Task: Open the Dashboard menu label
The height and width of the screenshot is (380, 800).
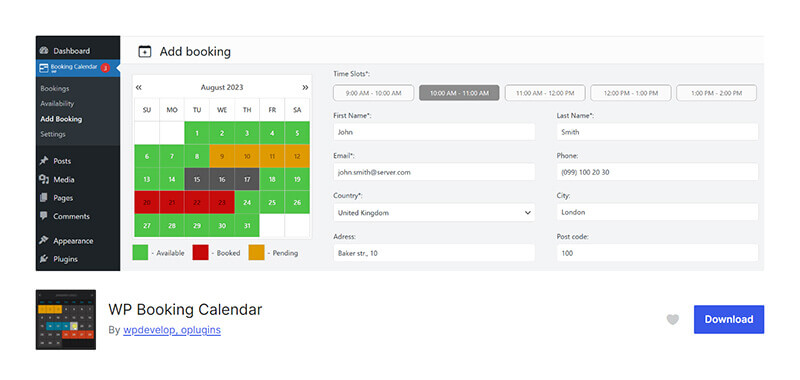Action: [71, 50]
